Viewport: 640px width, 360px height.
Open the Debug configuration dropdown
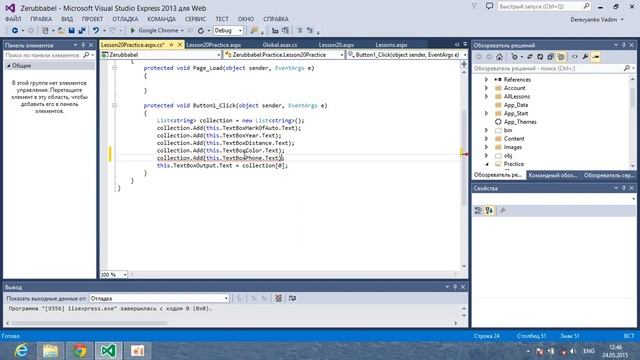point(228,31)
